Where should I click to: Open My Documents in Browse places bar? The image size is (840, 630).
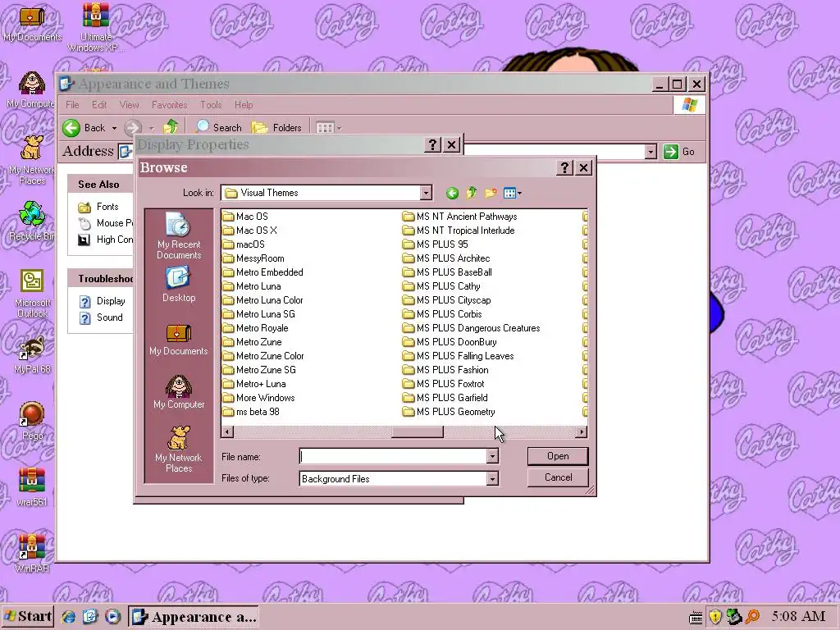(x=179, y=340)
